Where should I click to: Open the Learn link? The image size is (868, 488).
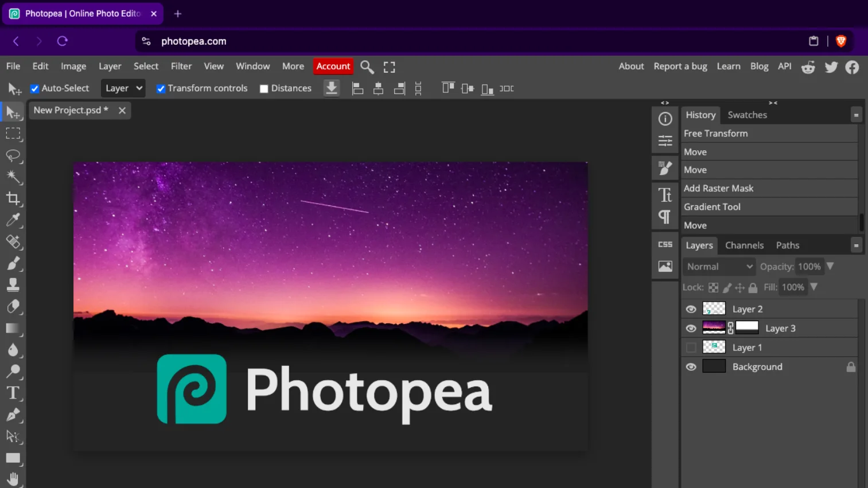(729, 66)
